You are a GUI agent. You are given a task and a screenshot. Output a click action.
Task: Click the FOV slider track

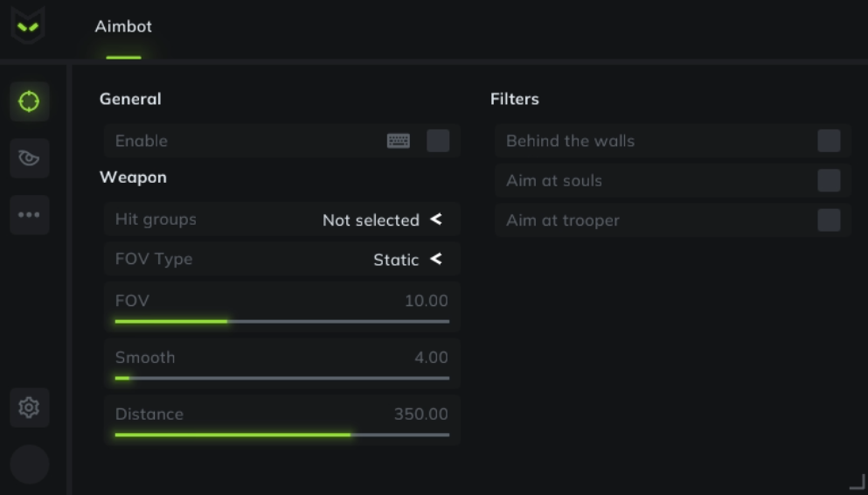click(x=281, y=322)
